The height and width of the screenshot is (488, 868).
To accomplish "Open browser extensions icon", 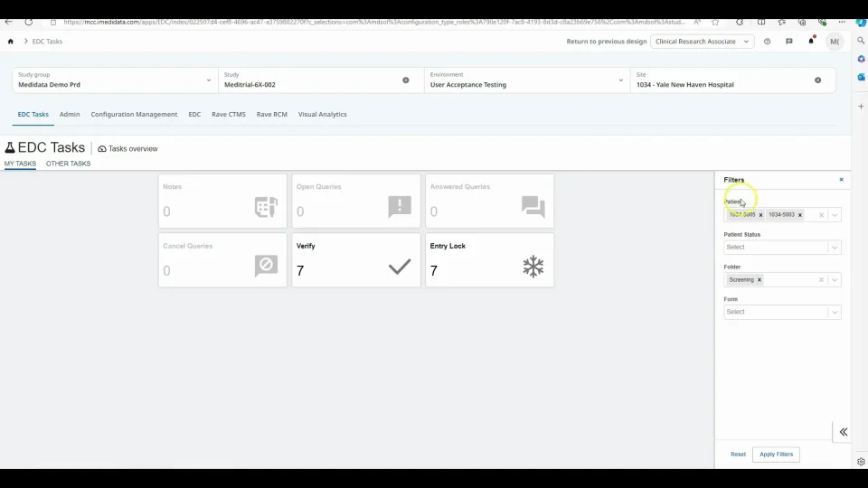I will point(740,22).
